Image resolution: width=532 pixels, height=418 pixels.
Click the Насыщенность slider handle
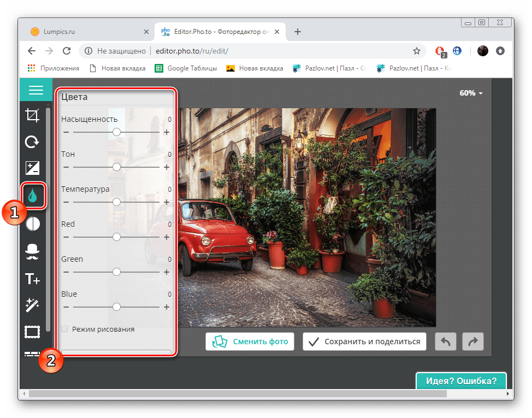pos(116,132)
